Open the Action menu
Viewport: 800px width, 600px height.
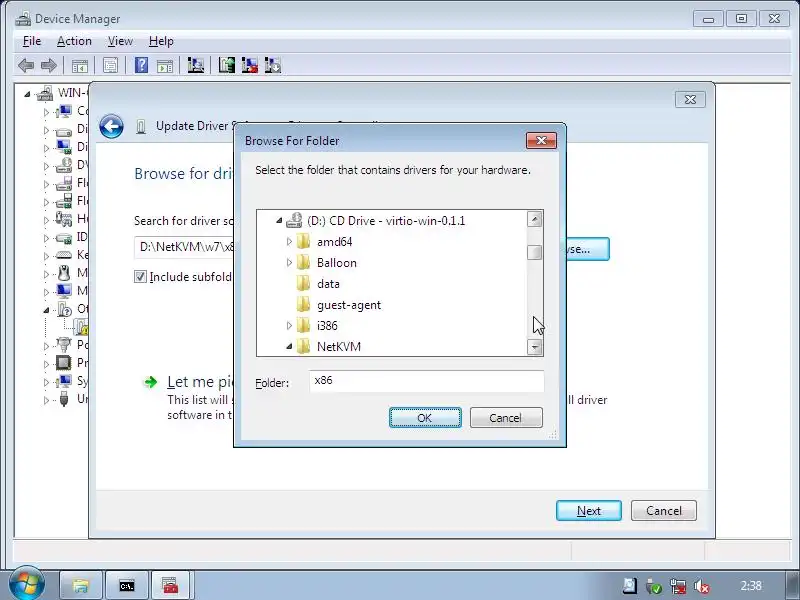pos(74,41)
